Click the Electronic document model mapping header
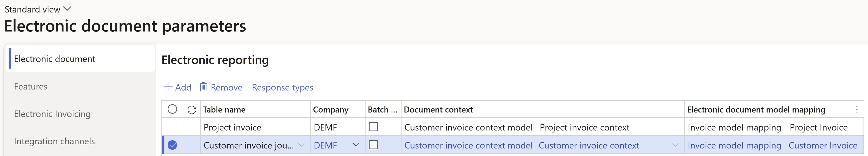The width and height of the screenshot is (868, 156). (756, 109)
